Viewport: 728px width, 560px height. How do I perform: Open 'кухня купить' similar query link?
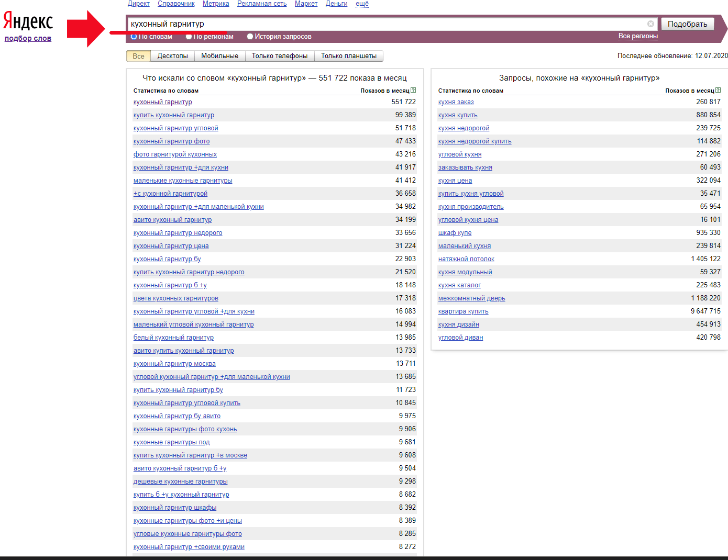[458, 115]
